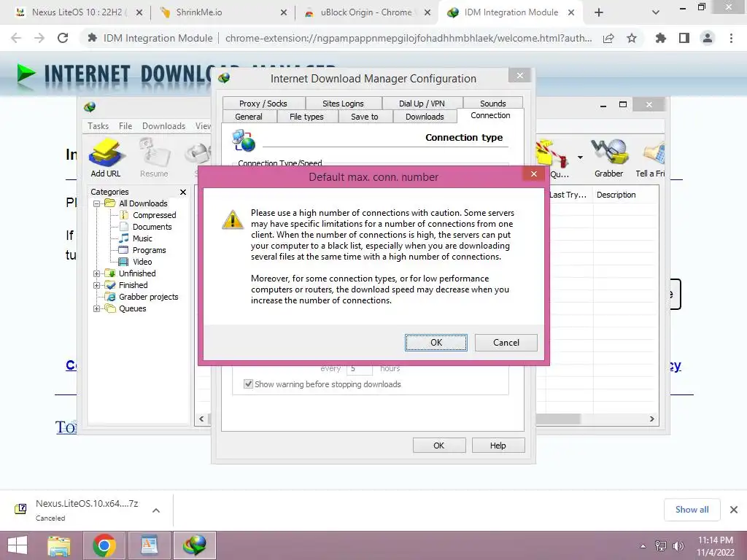The width and height of the screenshot is (747, 560).
Task: Open the Downloads menu in IDM
Action: click(163, 125)
